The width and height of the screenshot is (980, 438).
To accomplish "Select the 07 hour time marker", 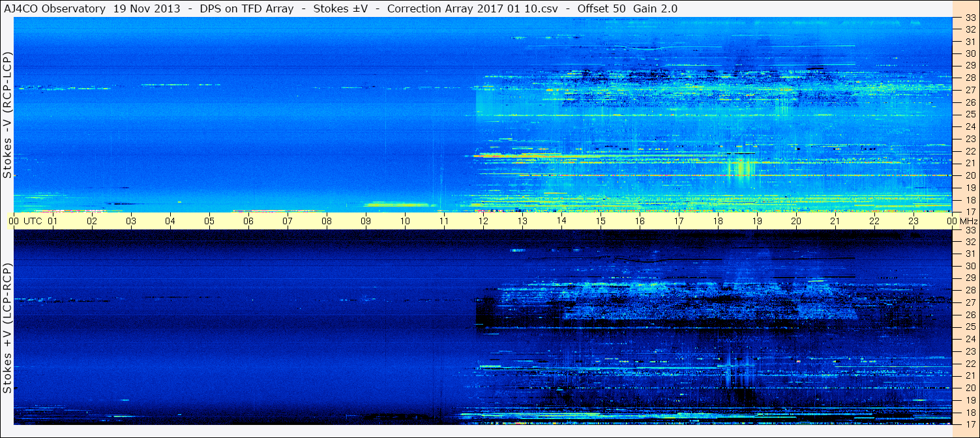I will pos(288,221).
